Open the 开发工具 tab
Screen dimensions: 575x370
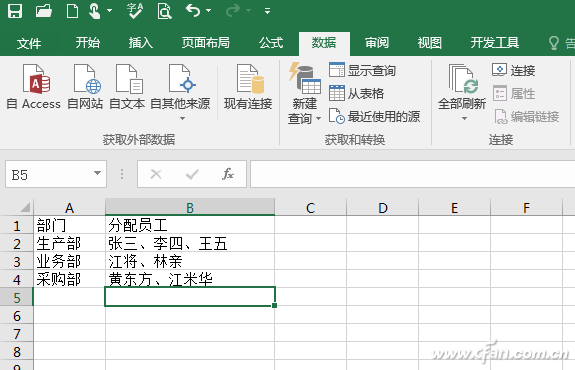495,43
